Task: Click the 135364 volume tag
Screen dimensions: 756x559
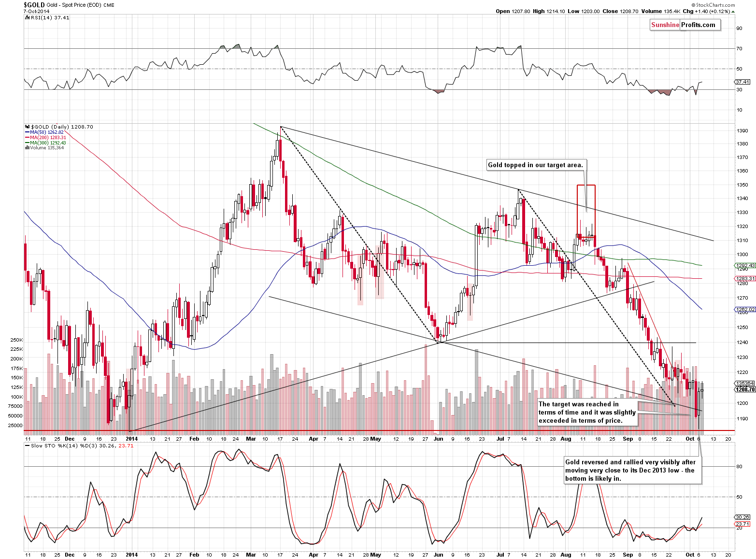Action: pos(744,384)
